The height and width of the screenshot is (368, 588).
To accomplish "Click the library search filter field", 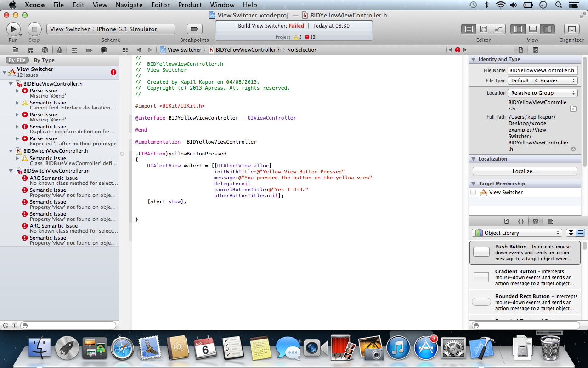I will click(525, 325).
